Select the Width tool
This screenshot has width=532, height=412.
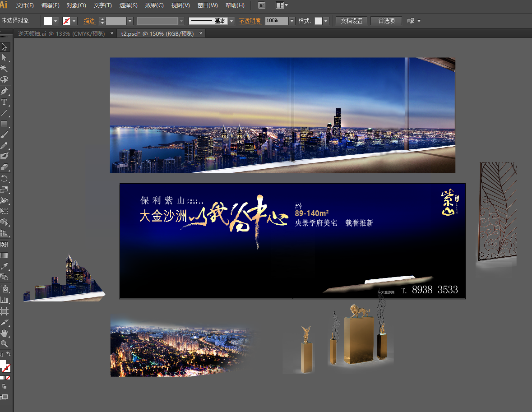tap(5, 200)
